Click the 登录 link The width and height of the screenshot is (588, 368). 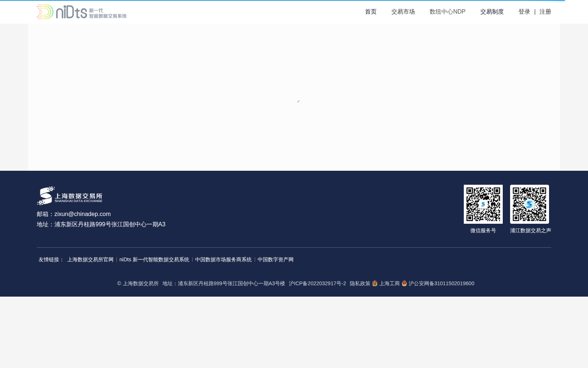[x=524, y=12]
